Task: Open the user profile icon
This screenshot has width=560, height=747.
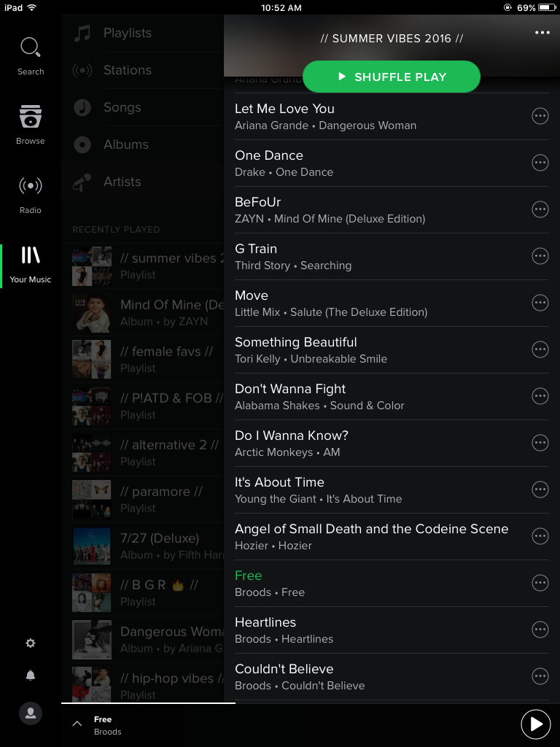Action: (31, 713)
